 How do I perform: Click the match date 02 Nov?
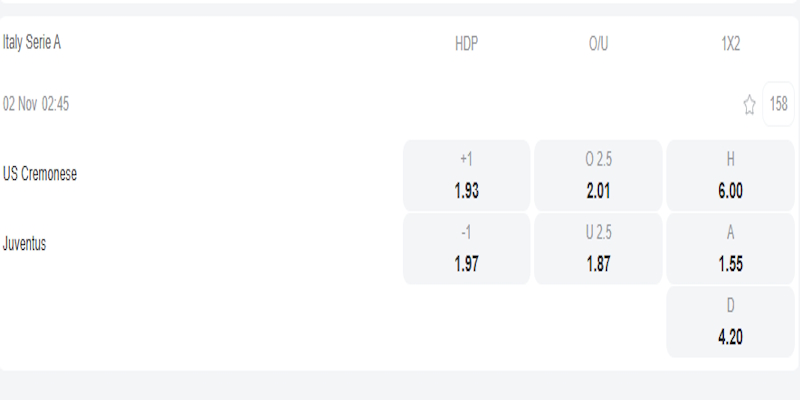20,104
